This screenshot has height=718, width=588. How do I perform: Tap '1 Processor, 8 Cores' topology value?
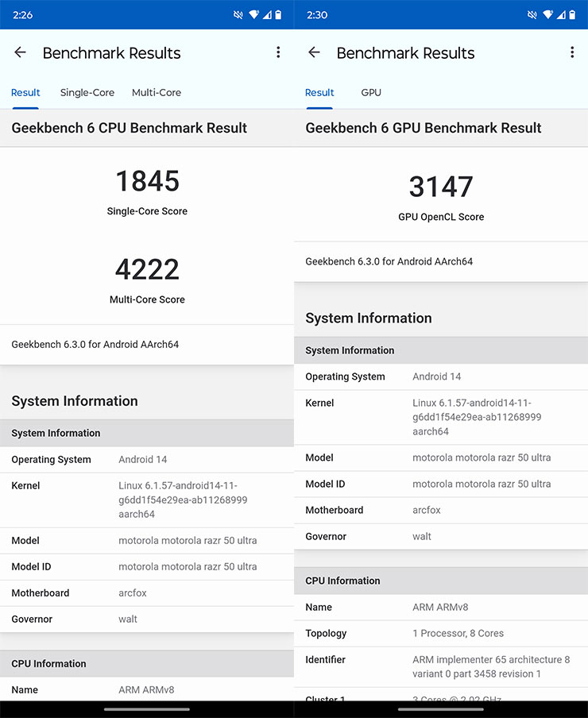coord(458,633)
